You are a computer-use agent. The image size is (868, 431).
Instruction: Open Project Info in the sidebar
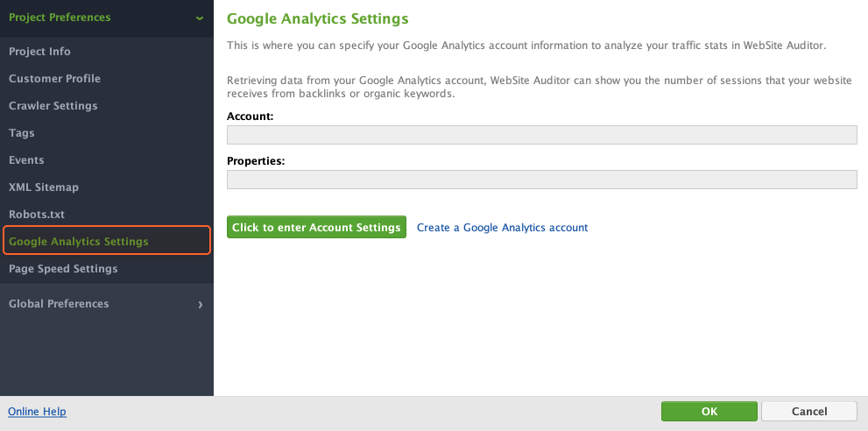39,52
